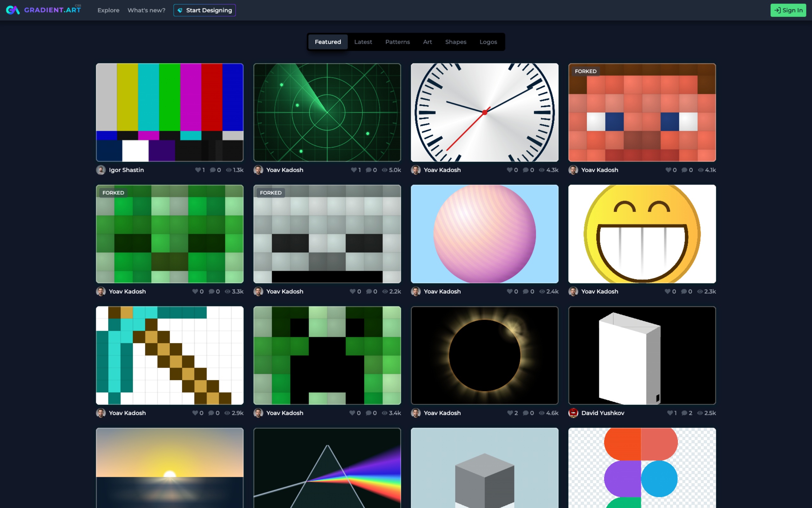Click the Gradient.Art logo icon
812x508 pixels.
pos(13,10)
